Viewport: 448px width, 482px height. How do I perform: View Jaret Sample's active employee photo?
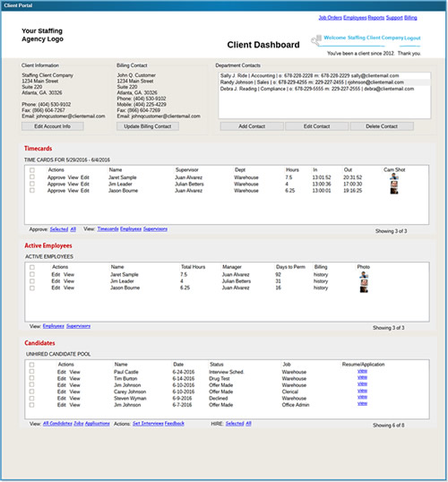364,274
